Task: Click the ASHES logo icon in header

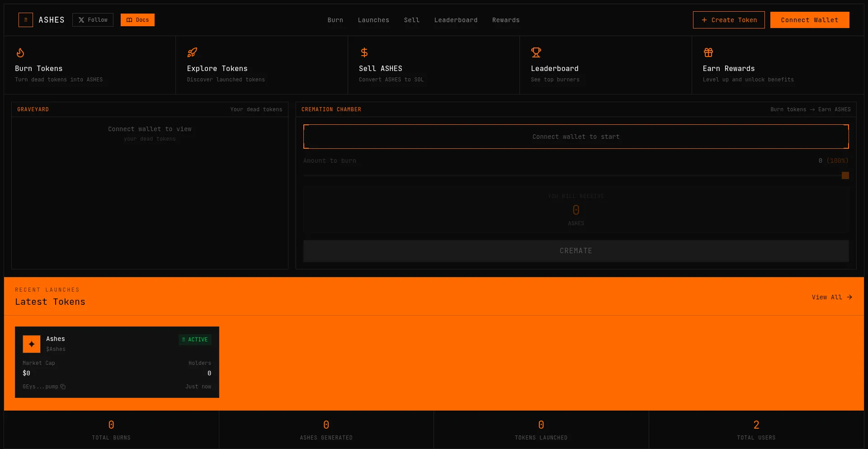Action: click(x=26, y=20)
